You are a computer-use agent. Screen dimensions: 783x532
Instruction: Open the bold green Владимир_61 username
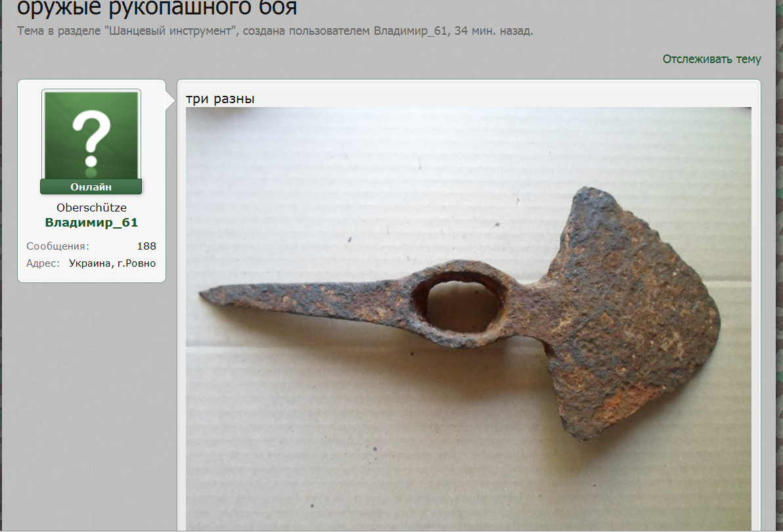pos(91,222)
